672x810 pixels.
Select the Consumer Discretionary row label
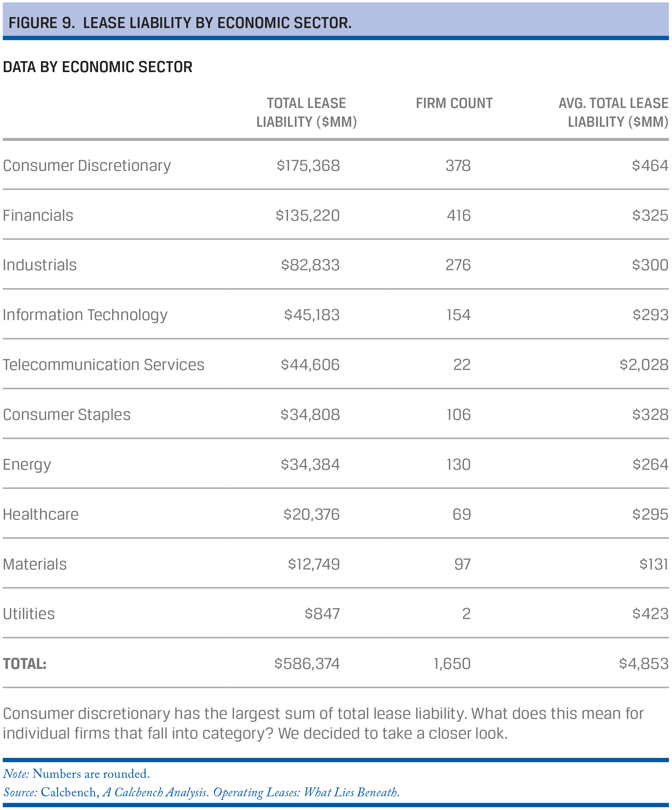coord(87,166)
